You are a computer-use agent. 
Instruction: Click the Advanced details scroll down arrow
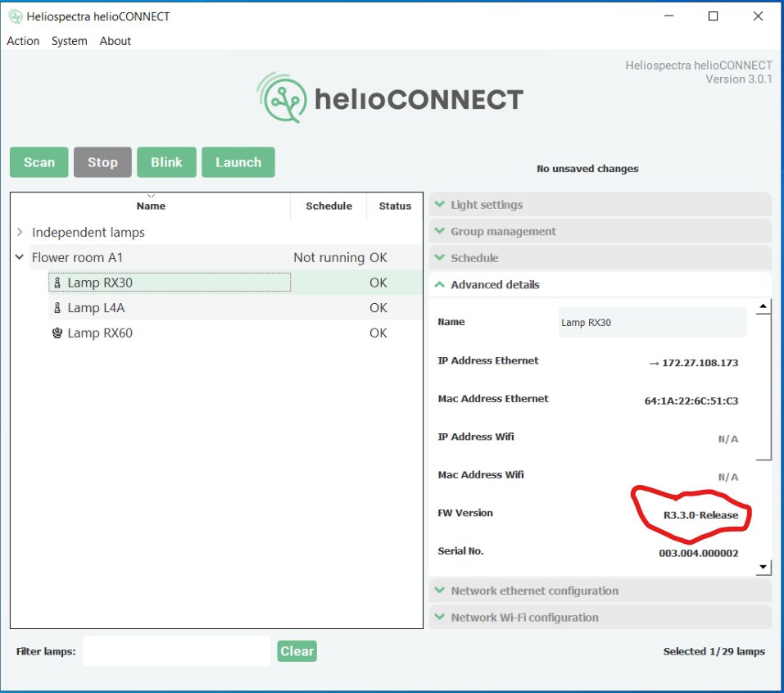[763, 567]
